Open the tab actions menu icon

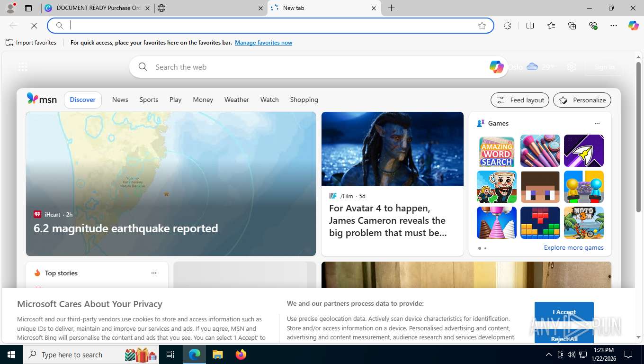(28, 8)
